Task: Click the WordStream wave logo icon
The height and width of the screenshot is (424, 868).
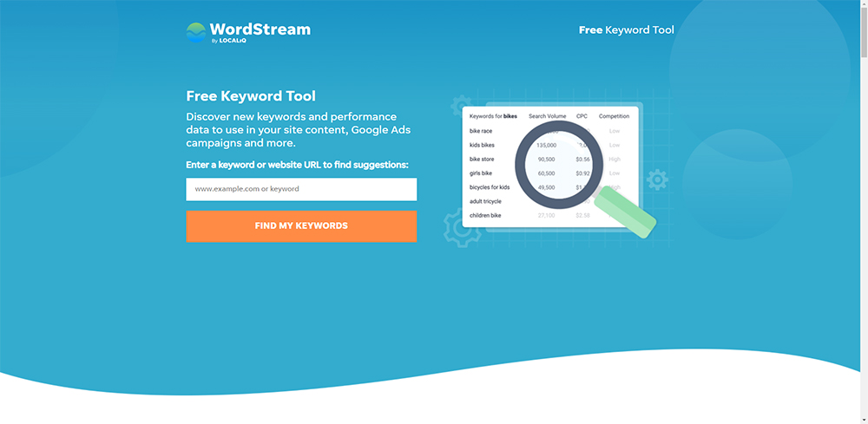Action: 196,33
